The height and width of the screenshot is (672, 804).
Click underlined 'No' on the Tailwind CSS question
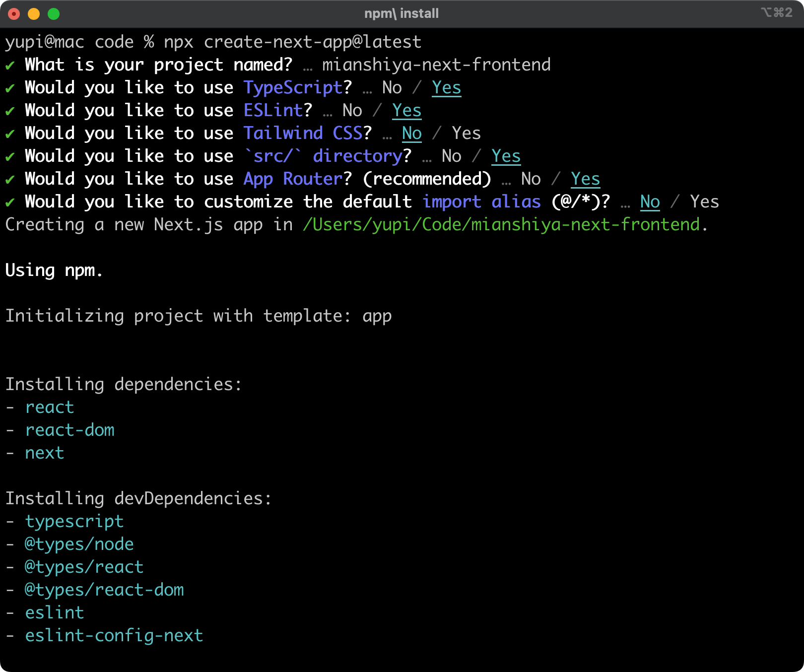click(x=412, y=134)
